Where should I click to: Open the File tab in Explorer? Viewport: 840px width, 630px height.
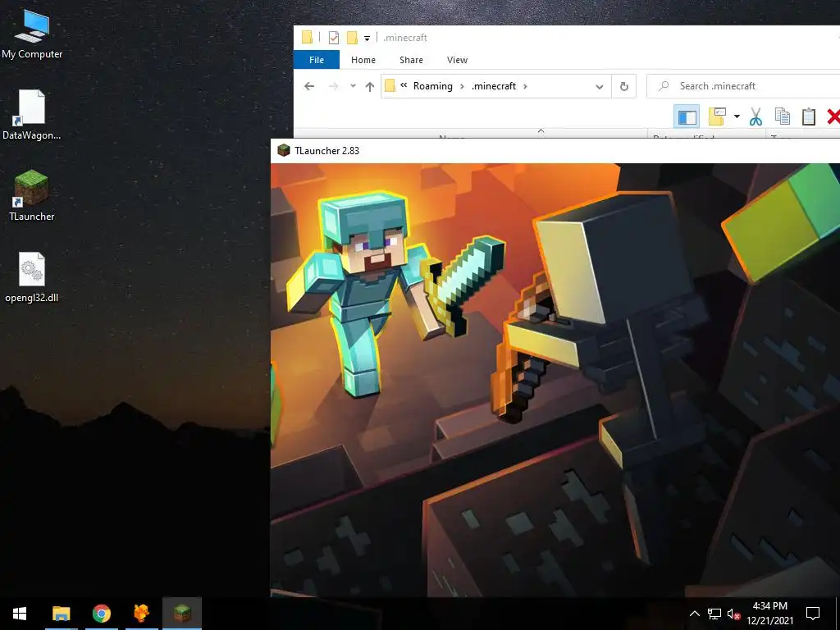(x=317, y=60)
